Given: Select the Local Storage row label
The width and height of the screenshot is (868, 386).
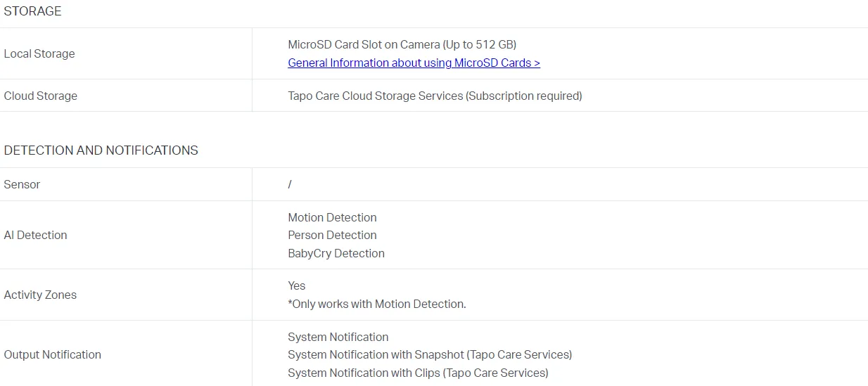Looking at the screenshot, I should (39, 53).
